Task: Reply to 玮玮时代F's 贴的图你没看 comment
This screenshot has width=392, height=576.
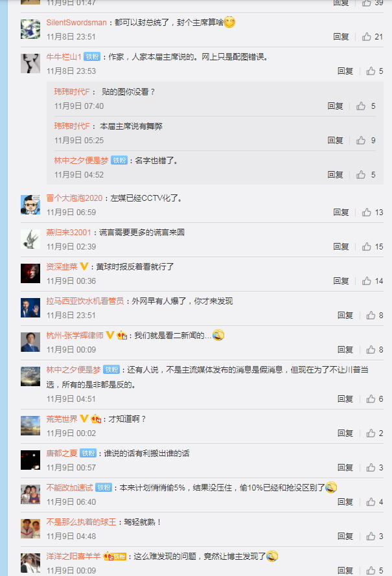Action: coord(335,106)
